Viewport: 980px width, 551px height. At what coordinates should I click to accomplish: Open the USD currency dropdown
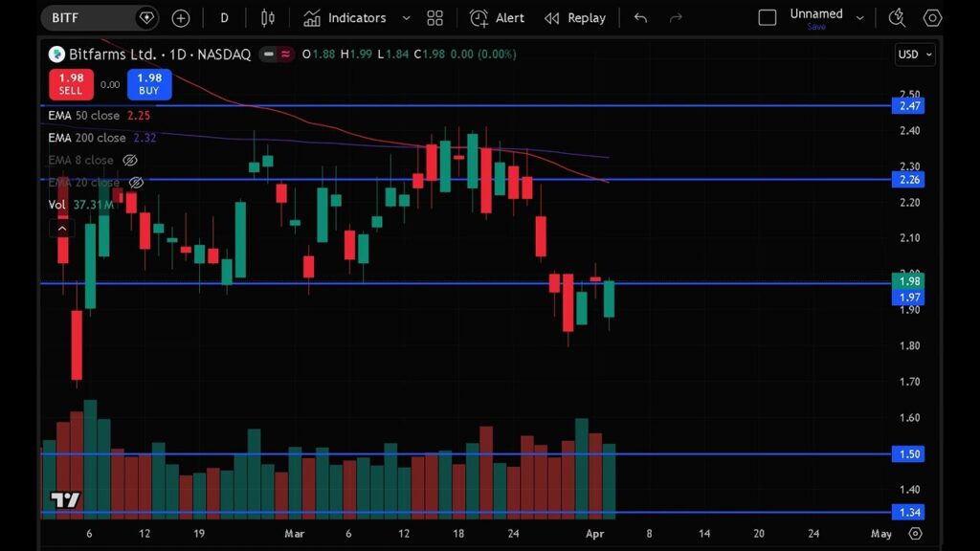pyautogui.click(x=915, y=55)
